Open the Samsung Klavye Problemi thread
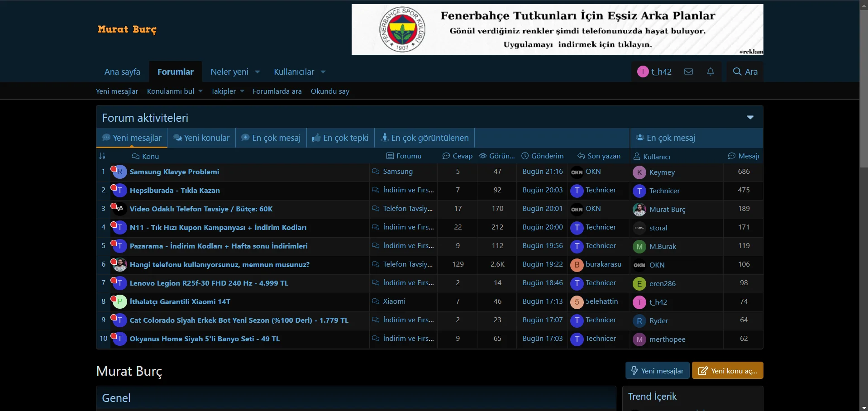This screenshot has width=868, height=411. [174, 172]
